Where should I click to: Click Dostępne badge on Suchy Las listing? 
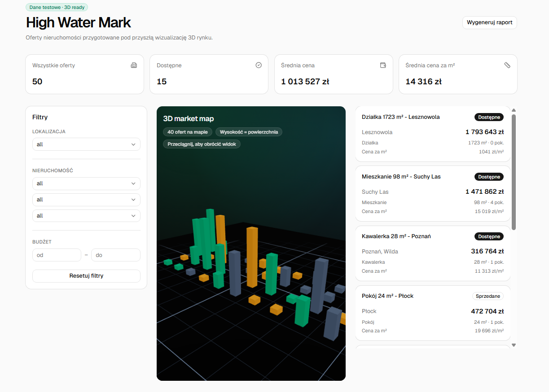[x=489, y=177]
